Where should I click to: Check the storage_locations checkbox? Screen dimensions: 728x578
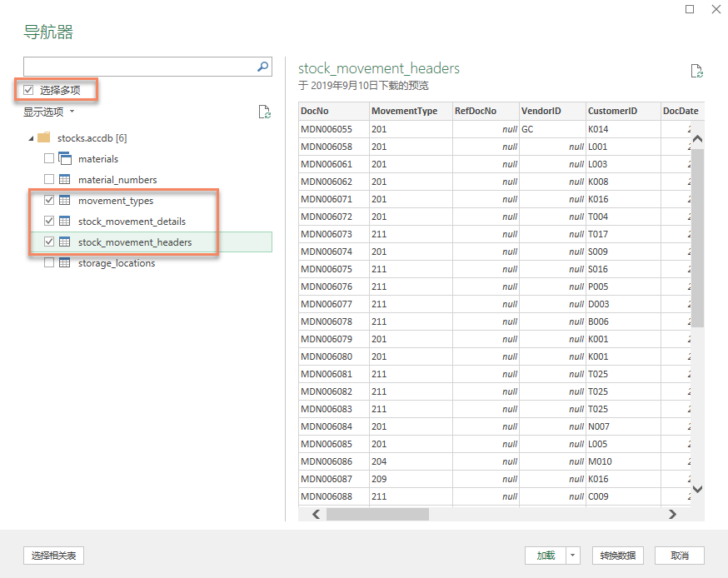coord(49,263)
